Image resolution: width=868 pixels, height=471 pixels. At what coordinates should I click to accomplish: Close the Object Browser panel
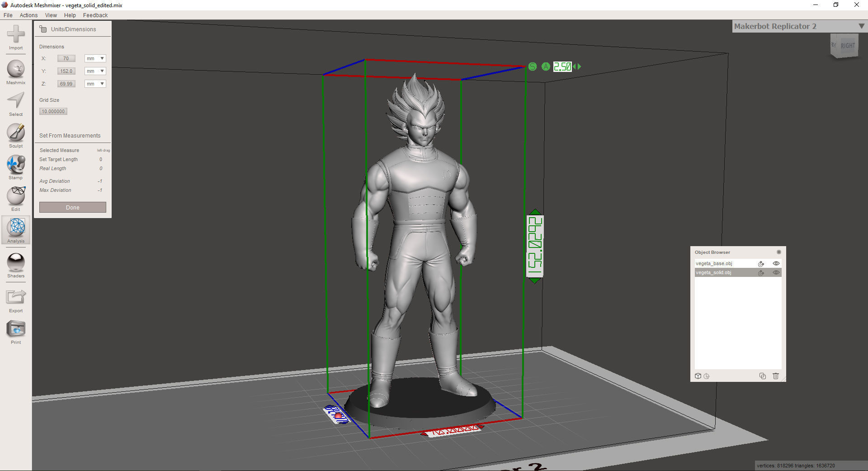(779, 252)
